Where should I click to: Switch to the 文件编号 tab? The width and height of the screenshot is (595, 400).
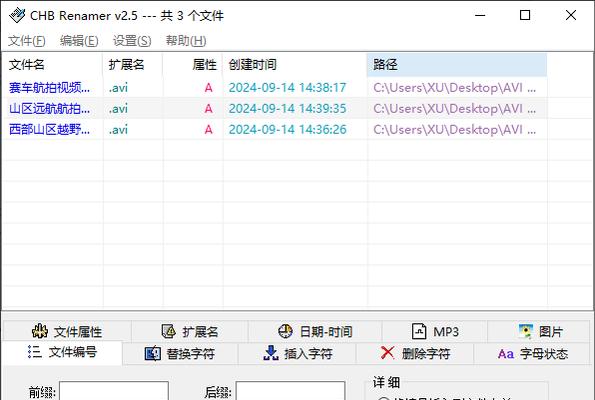pos(62,352)
